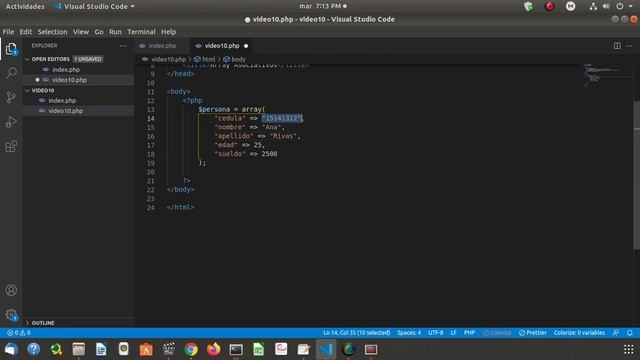Click the feedback icon in status bar
The height and width of the screenshot is (360, 640).
pos(616,333)
